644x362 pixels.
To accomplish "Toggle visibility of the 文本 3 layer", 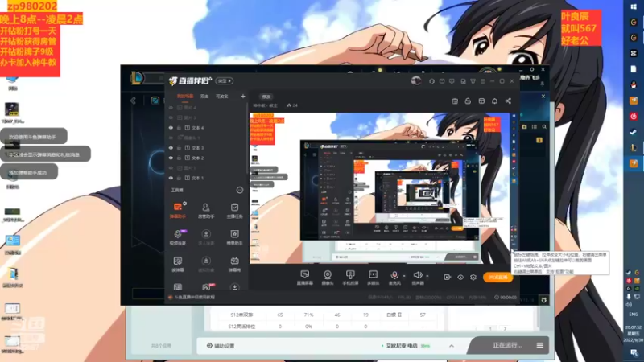I will [171, 148].
